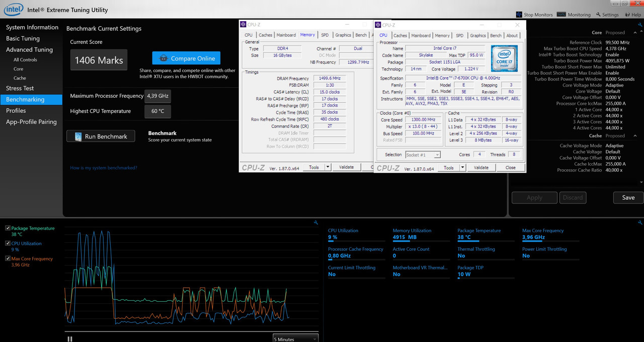The image size is (644, 342).
Task: Open Basic Tuning in the sidebar
Action: (23, 38)
